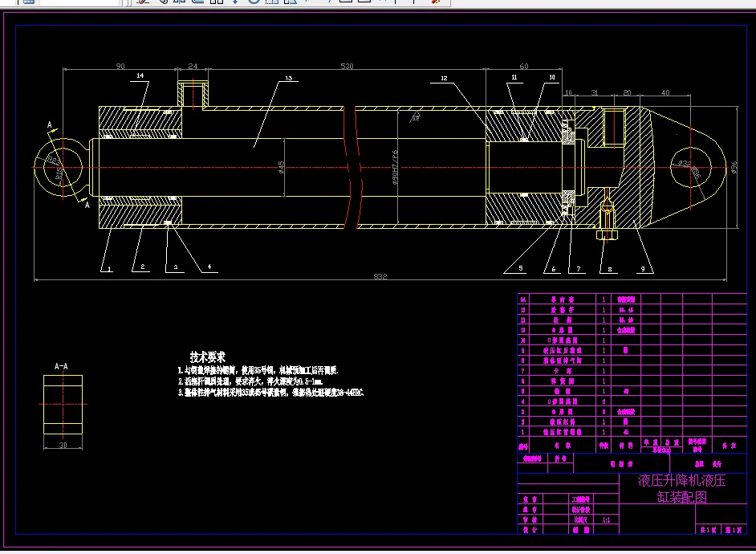Image resolution: width=756 pixels, height=554 pixels.
Task: Select the 832 overall length dimension
Action: (x=380, y=276)
